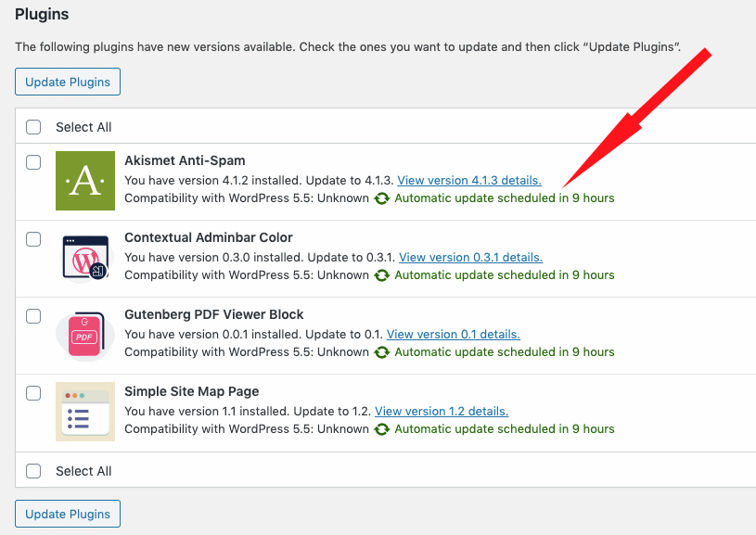Click the Simple Site Map Page icon
Screen dimensions: 756x535
[x=85, y=412]
